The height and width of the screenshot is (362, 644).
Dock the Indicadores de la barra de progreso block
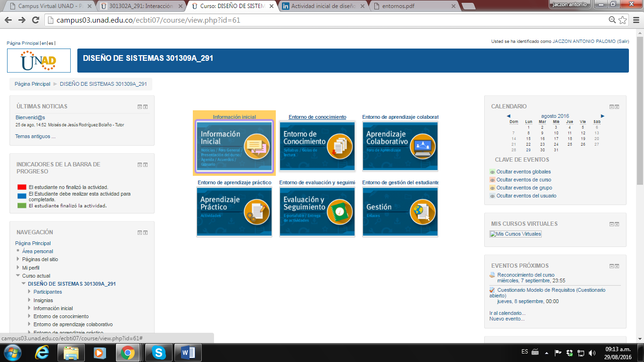(x=146, y=165)
